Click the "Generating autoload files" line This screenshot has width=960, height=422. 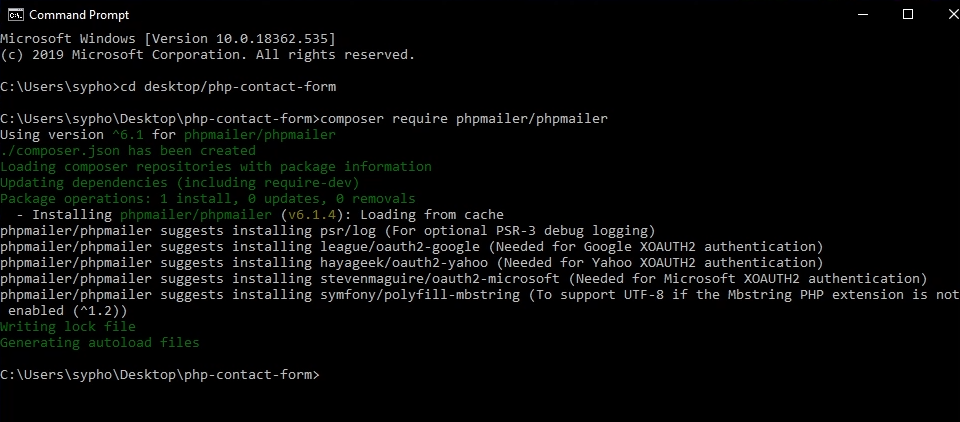coord(100,343)
